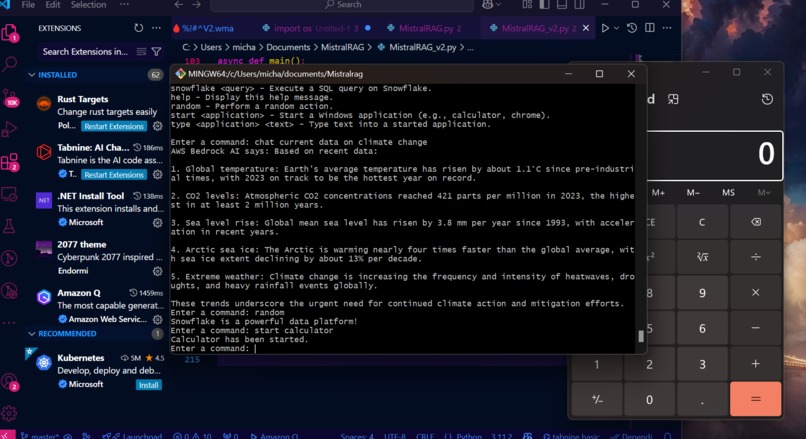The height and width of the screenshot is (439, 806).
Task: Click the title bar Search box
Action: (x=342, y=5)
